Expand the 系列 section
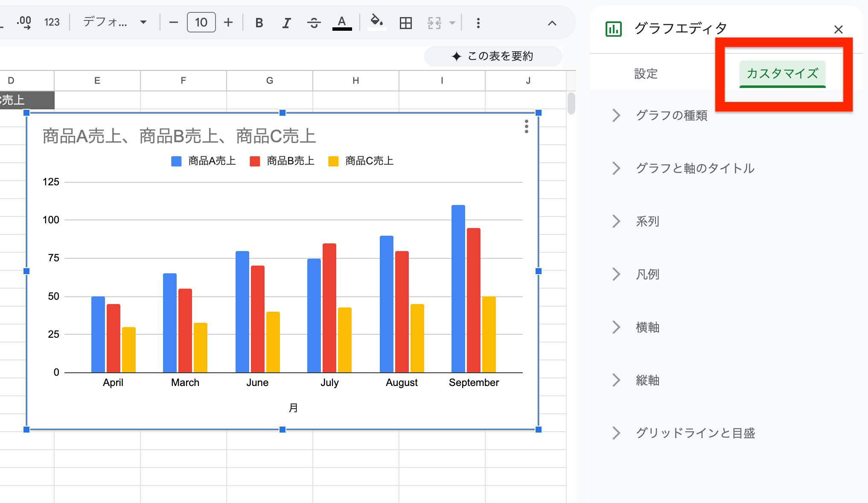 coord(647,221)
